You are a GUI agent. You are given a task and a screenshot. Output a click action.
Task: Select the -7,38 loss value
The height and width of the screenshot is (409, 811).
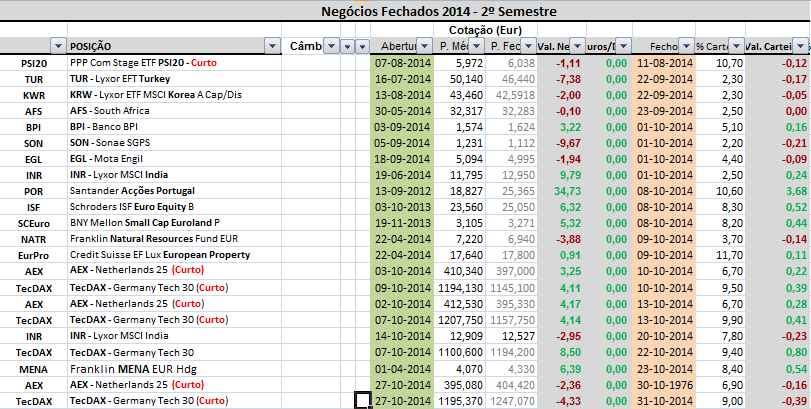(562, 79)
